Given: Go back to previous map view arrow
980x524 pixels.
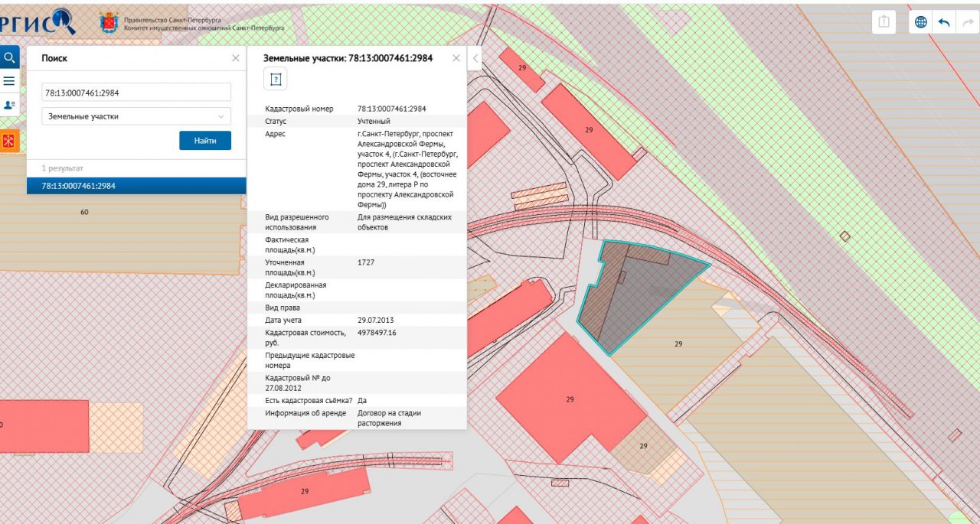Looking at the screenshot, I should [944, 22].
